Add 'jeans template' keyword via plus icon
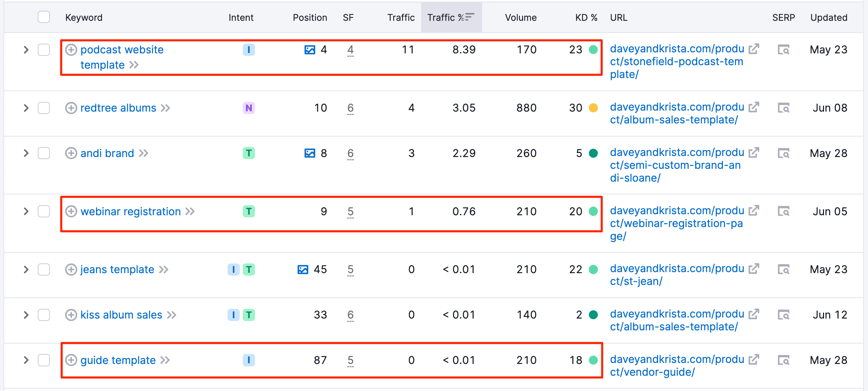 tap(71, 270)
